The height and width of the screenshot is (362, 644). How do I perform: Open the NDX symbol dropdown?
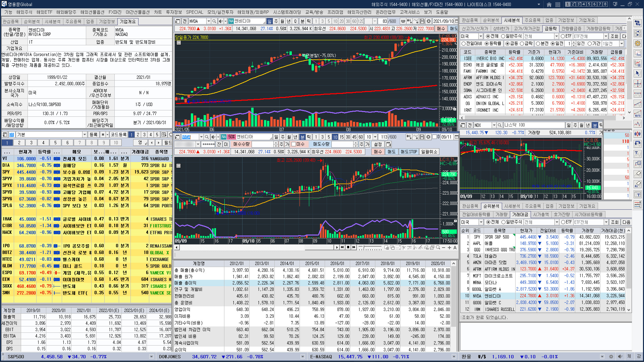(494, 125)
